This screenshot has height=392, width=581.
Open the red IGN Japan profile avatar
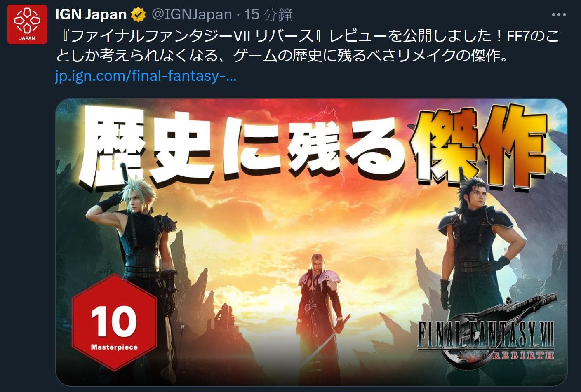(27, 24)
